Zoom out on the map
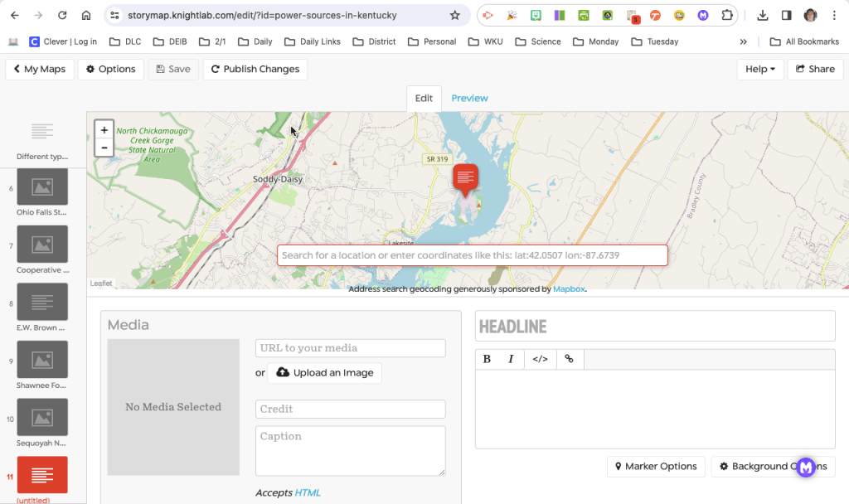The height and width of the screenshot is (504, 849). click(x=104, y=148)
